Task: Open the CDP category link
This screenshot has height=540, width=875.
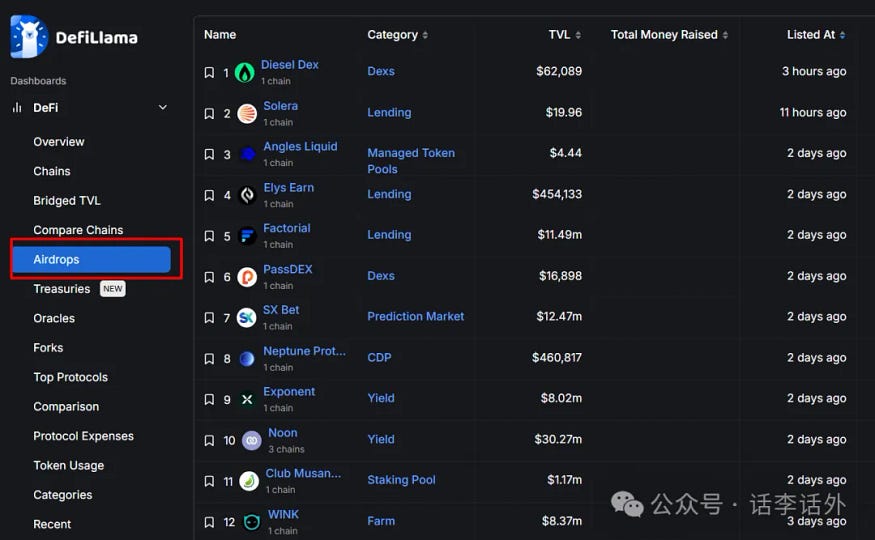Action: [379, 358]
